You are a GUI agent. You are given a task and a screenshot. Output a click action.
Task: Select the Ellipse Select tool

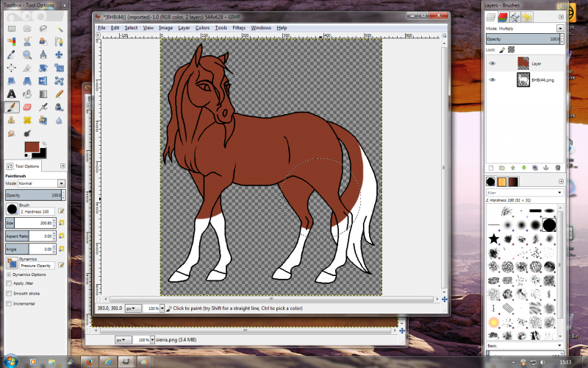coord(27,29)
